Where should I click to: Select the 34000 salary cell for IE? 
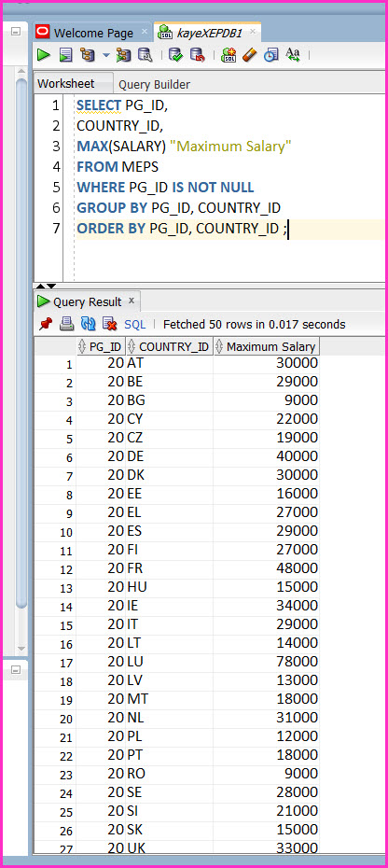(266, 606)
